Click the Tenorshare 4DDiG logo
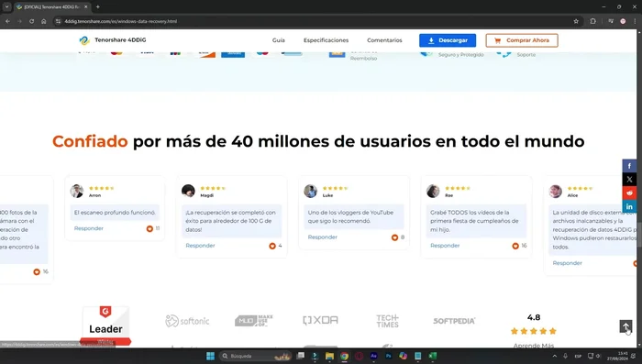 click(112, 40)
